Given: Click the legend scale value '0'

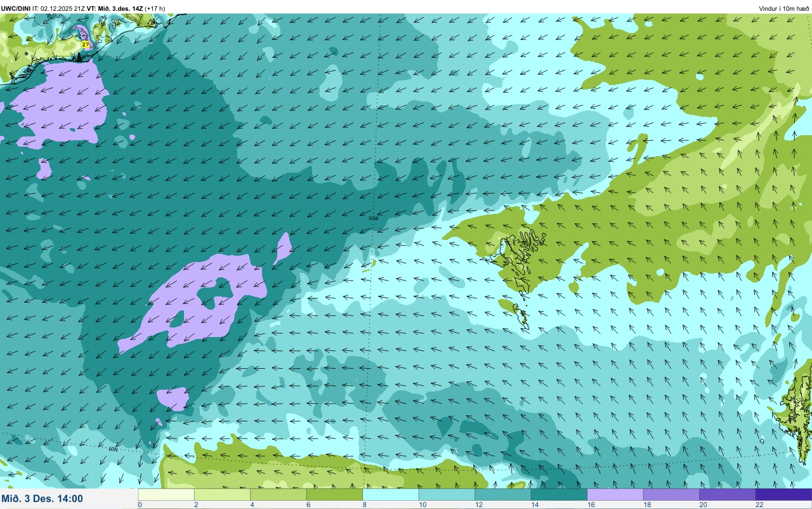Looking at the screenshot, I should click(140, 505).
